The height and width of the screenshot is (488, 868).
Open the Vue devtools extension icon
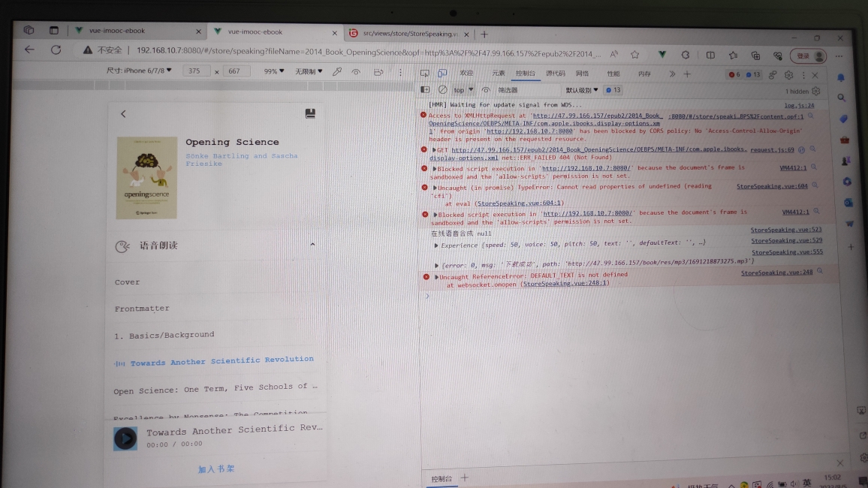662,55
